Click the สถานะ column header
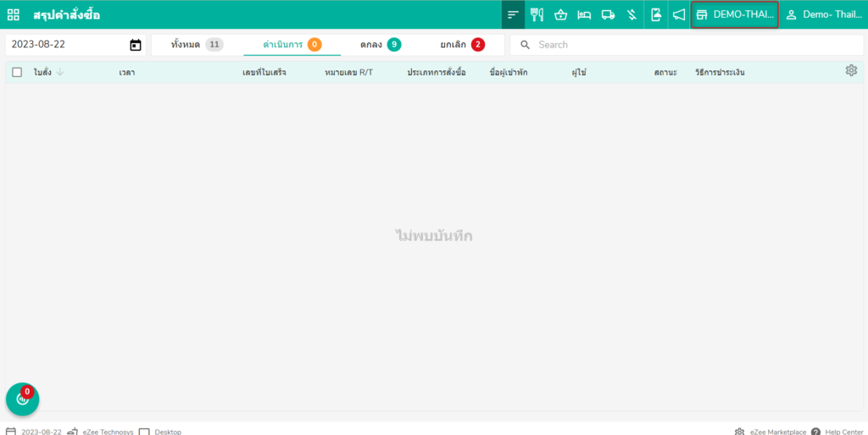 click(x=665, y=73)
